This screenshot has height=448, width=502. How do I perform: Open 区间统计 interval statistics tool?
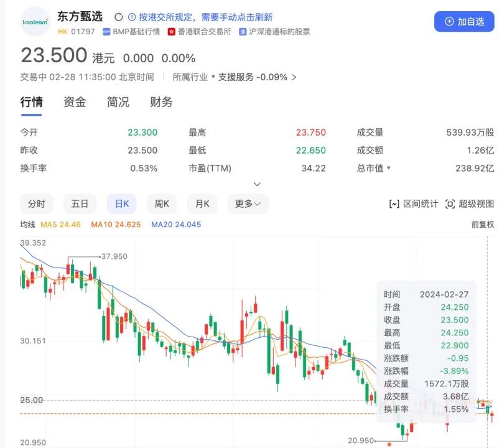tap(413, 203)
